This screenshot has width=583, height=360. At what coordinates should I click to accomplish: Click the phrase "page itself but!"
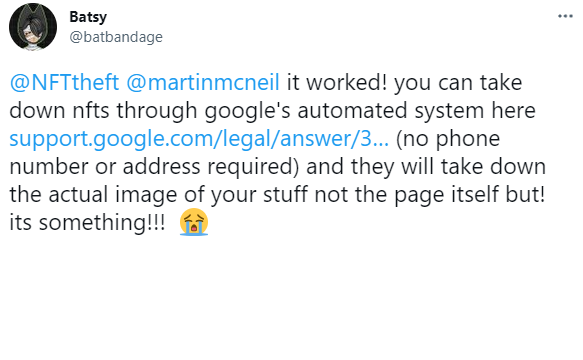coord(470,195)
